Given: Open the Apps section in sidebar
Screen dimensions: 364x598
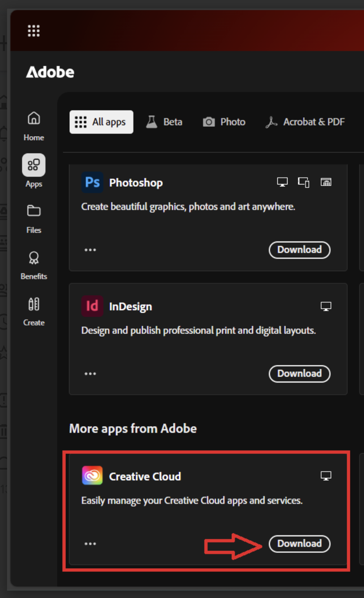Looking at the screenshot, I should (33, 165).
